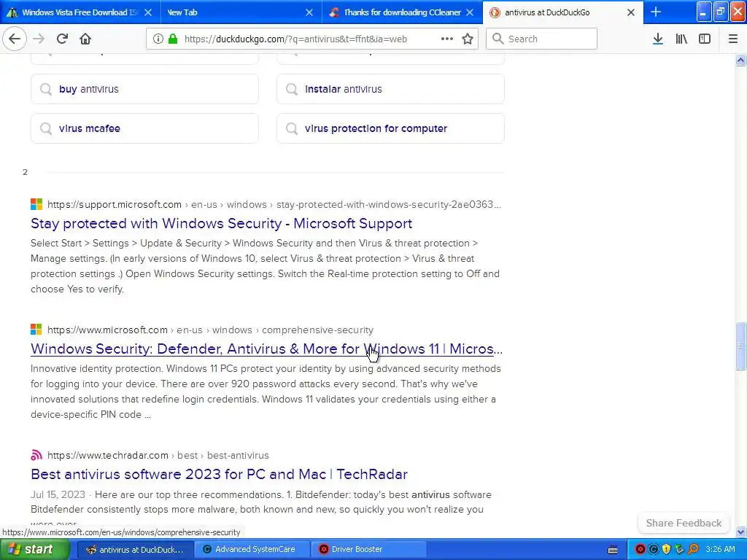The height and width of the screenshot is (560, 747).
Task: Open the downloads arrow panel
Action: 658,39
